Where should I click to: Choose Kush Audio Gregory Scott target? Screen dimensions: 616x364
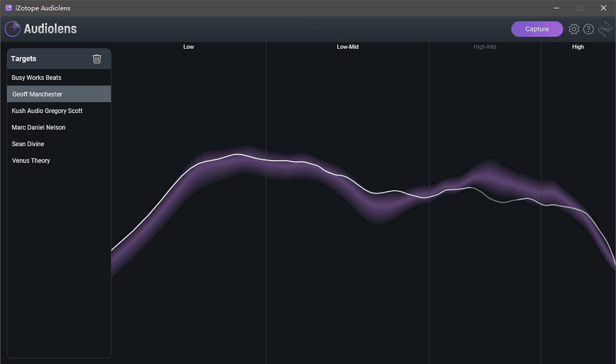click(47, 111)
